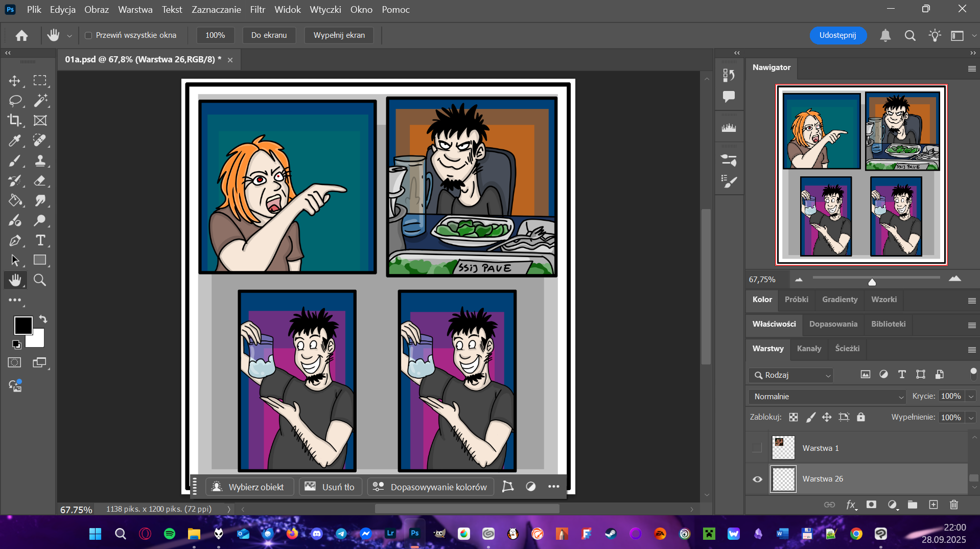
Task: Click the foreground color swatch
Action: click(x=23, y=325)
